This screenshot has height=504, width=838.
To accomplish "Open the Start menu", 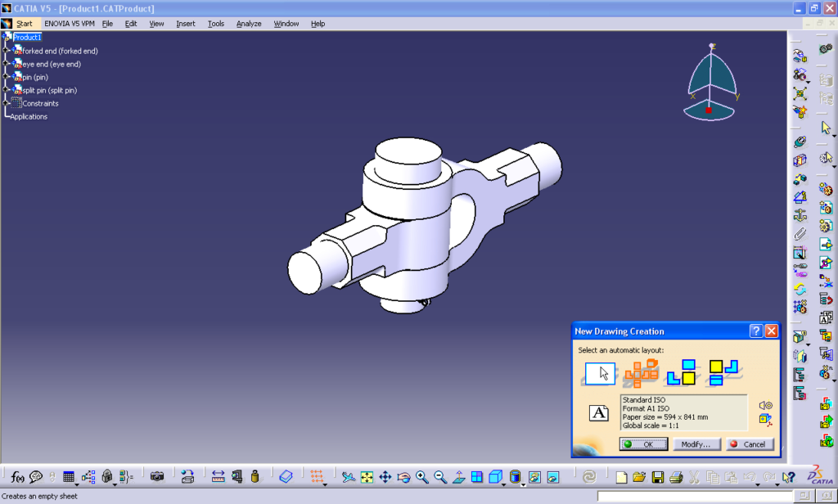I will 24,24.
